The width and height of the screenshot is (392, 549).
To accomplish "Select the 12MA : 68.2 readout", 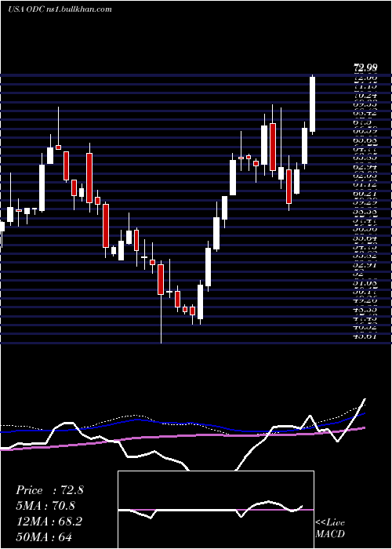I will pyautogui.click(x=49, y=522).
